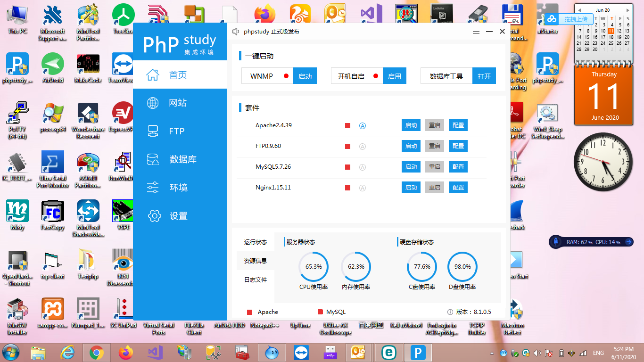Select the MinGW Installer desktop icon
The height and width of the screenshot is (362, 644).
(x=17, y=316)
